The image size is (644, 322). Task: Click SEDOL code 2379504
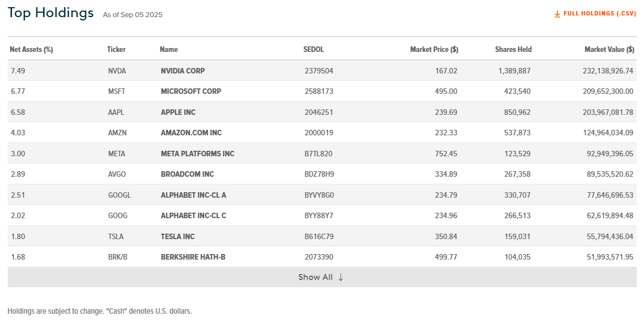(x=319, y=71)
